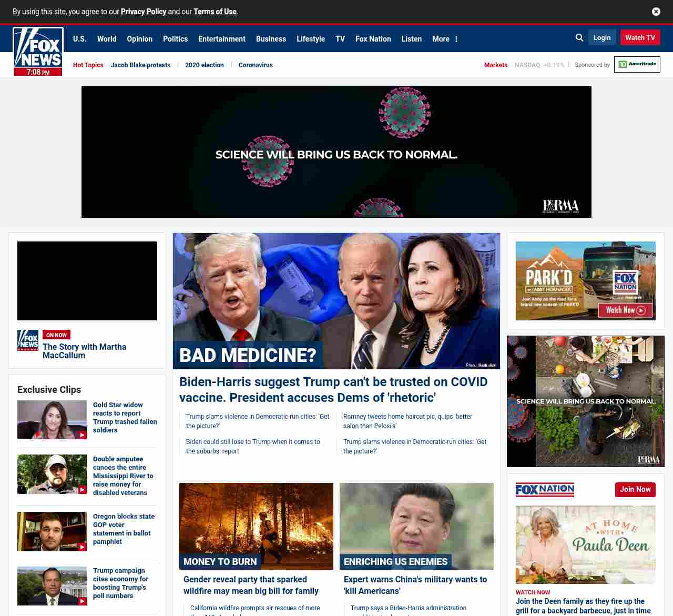
Task: Open the Coronavirus hot topic
Action: [x=256, y=65]
